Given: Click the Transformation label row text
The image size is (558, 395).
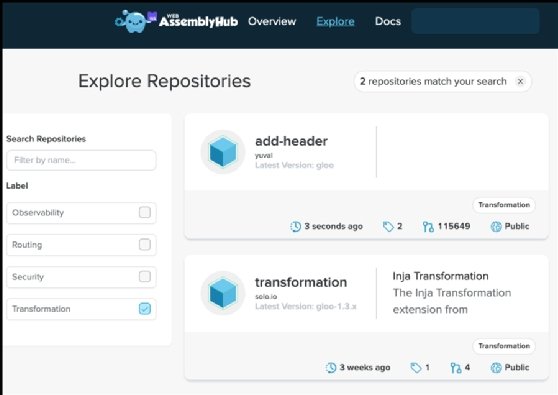Looking at the screenshot, I should (41, 309).
